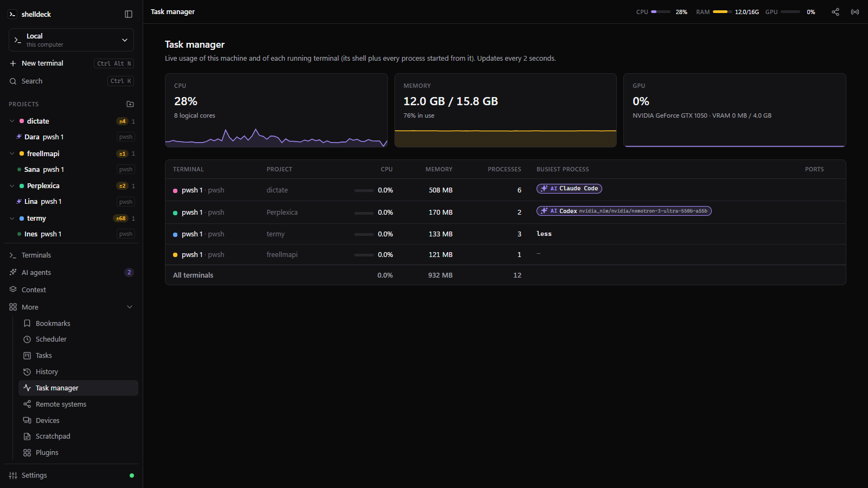Image resolution: width=868 pixels, height=488 pixels.
Task: Collapse the freellmapi project
Action: pyautogui.click(x=12, y=153)
